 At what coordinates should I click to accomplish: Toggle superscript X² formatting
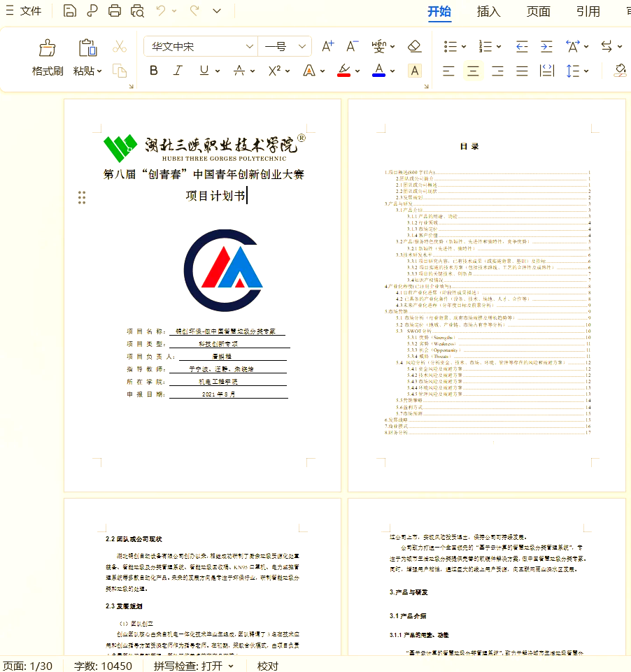click(274, 71)
